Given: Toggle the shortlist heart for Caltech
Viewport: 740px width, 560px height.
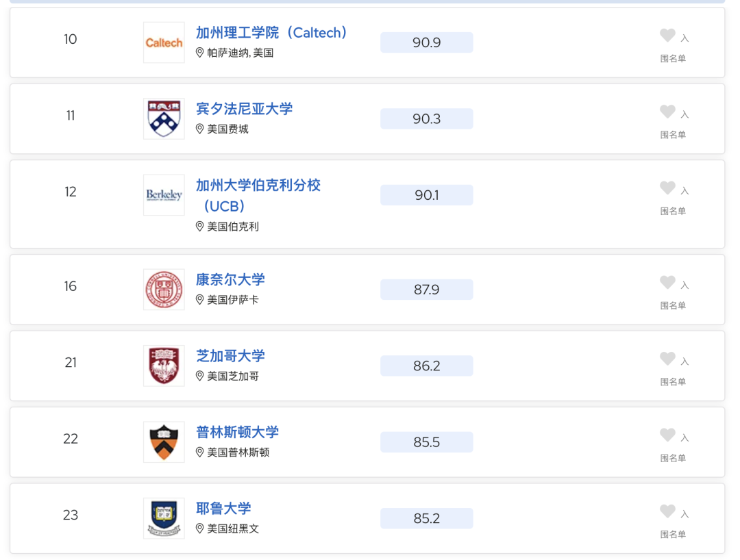Looking at the screenshot, I should coord(667,36).
